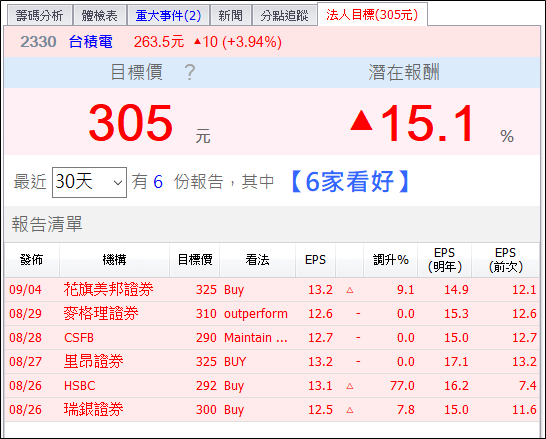Switch to the 籌碼分析 tab
Screen dimensions: 546x439
point(39,15)
